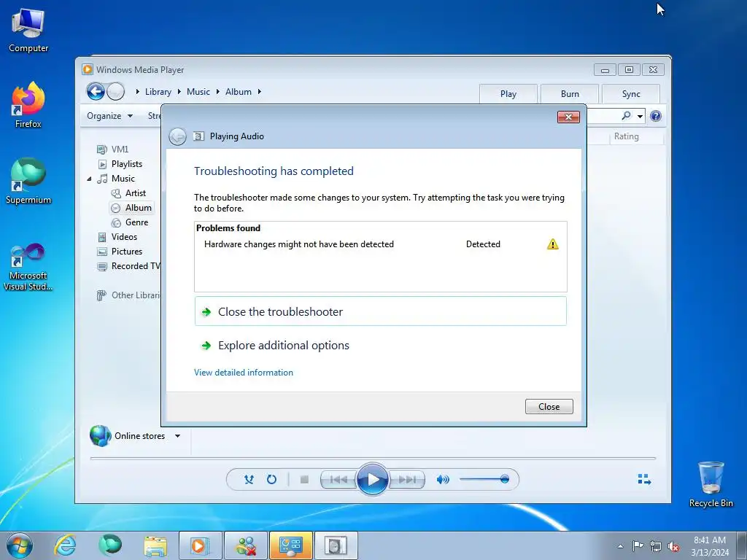
Task: Switch to the Play tab
Action: 508,94
